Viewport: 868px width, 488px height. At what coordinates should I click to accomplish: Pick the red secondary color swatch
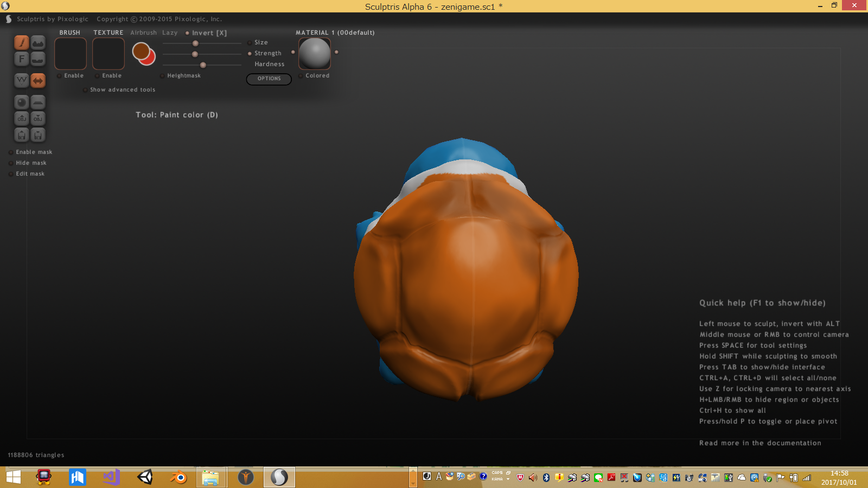point(150,58)
